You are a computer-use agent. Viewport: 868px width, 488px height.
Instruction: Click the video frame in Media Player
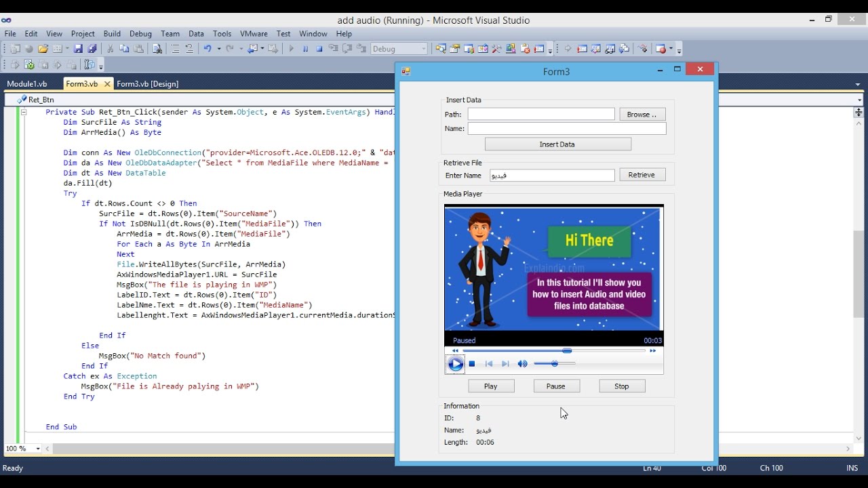(554, 269)
